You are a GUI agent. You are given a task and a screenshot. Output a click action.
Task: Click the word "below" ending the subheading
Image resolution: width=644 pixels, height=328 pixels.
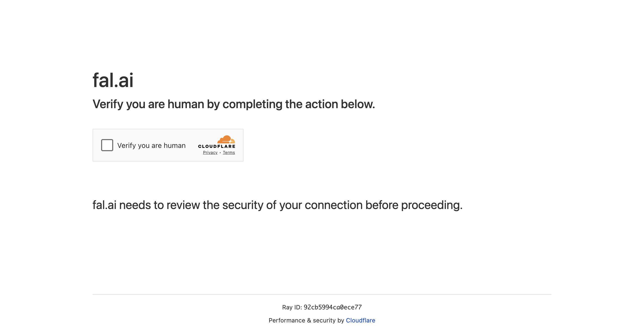[x=357, y=104]
